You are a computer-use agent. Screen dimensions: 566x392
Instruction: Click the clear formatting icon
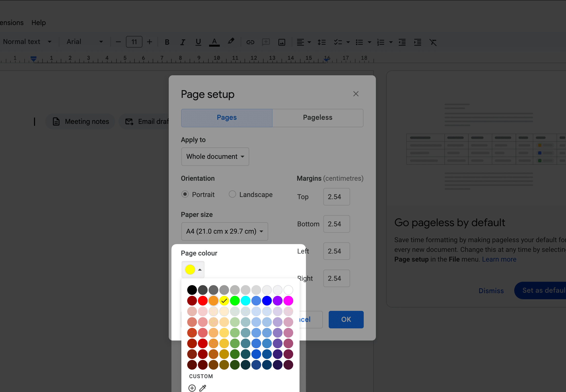point(433,42)
